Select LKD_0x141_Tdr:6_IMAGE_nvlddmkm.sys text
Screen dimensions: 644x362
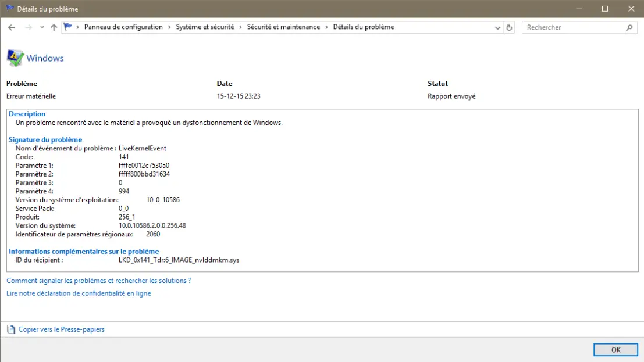click(179, 260)
